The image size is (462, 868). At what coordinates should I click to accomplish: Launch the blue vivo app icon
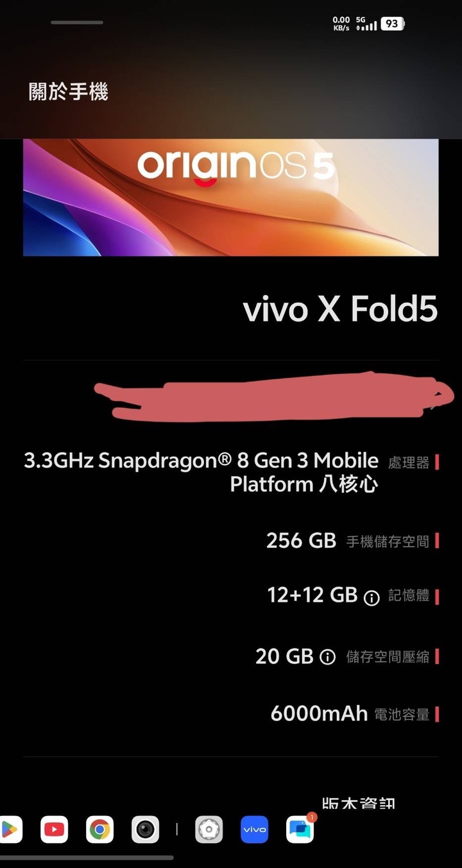[254, 830]
